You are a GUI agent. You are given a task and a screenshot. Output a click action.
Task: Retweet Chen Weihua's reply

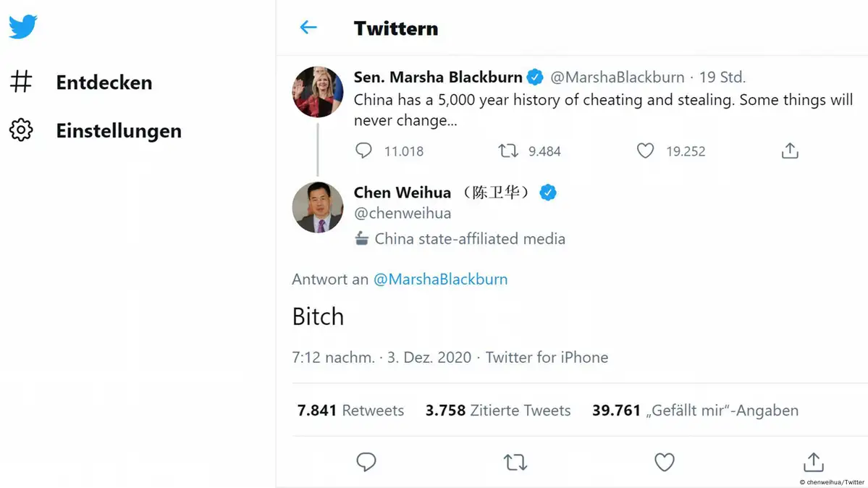(515, 462)
